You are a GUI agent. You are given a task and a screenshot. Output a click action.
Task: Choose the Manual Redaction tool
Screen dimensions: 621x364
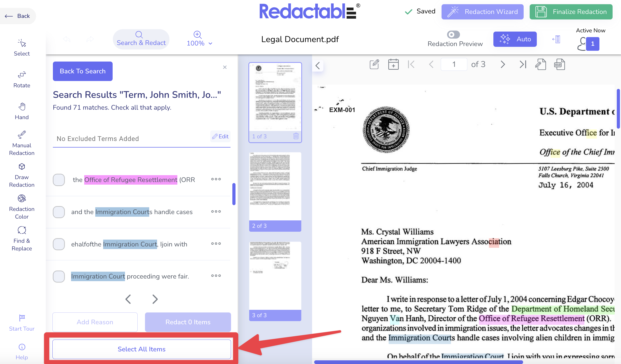(x=22, y=143)
